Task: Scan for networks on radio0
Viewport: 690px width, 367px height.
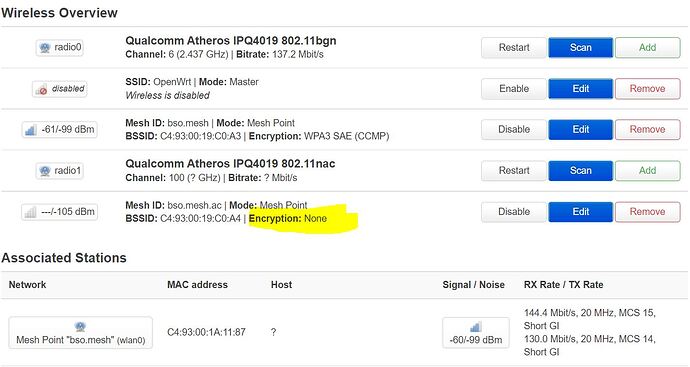Action: click(580, 48)
